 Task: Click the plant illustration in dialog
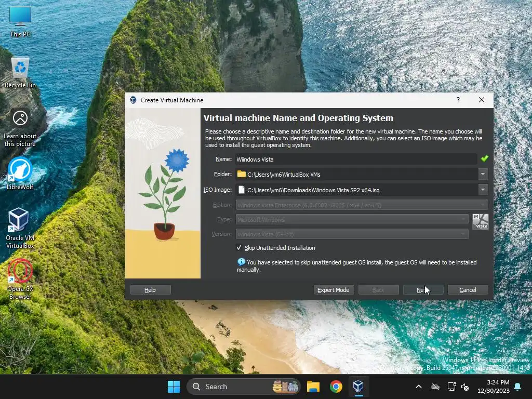[x=163, y=193]
